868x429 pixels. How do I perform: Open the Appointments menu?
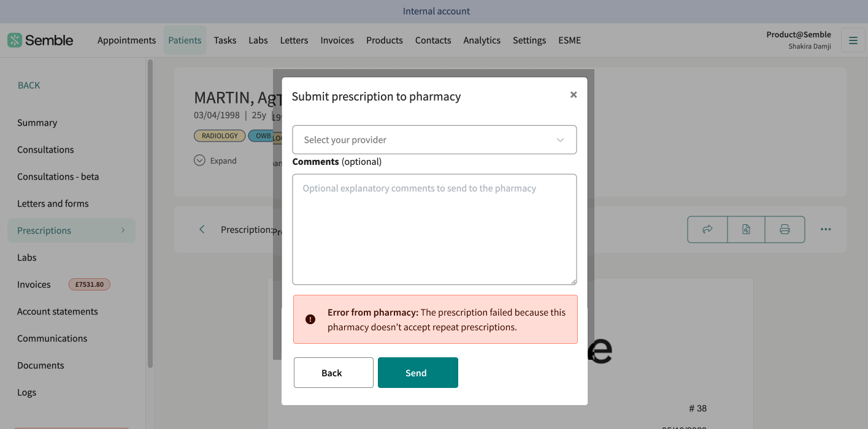(126, 40)
